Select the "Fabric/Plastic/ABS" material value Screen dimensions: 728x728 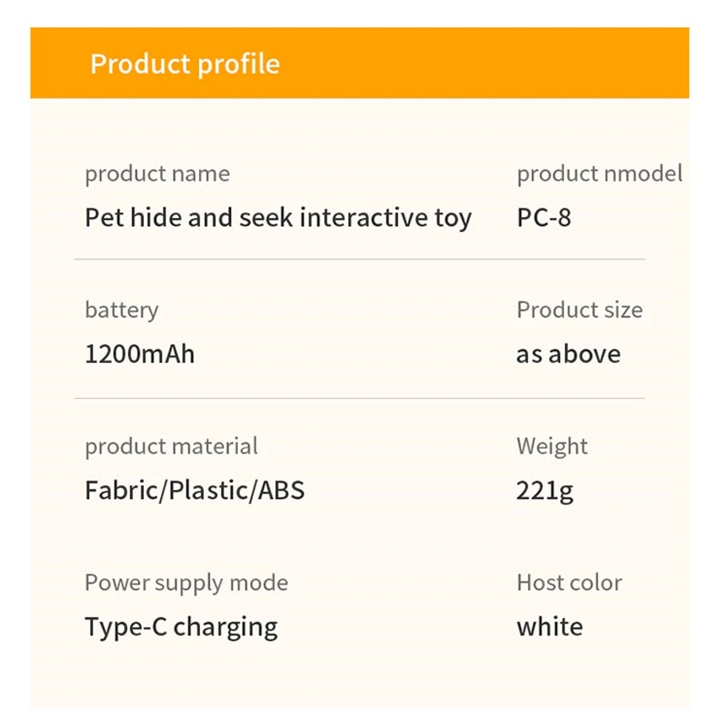pyautogui.click(x=194, y=490)
